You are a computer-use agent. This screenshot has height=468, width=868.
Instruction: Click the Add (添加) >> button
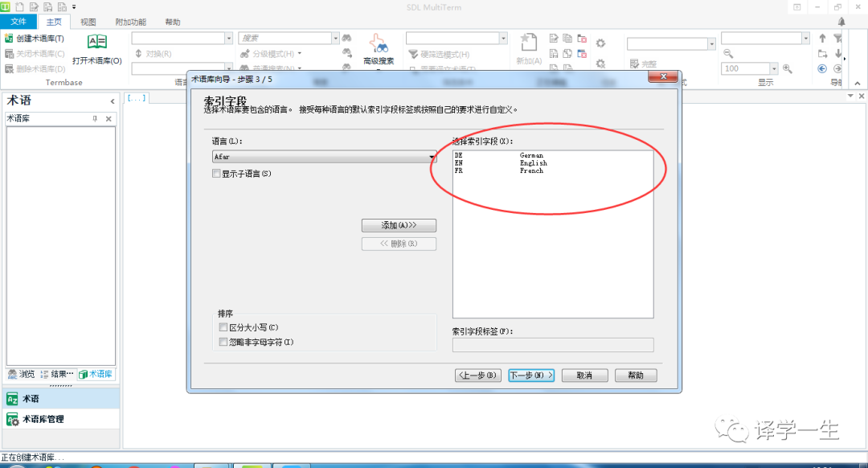[399, 225]
